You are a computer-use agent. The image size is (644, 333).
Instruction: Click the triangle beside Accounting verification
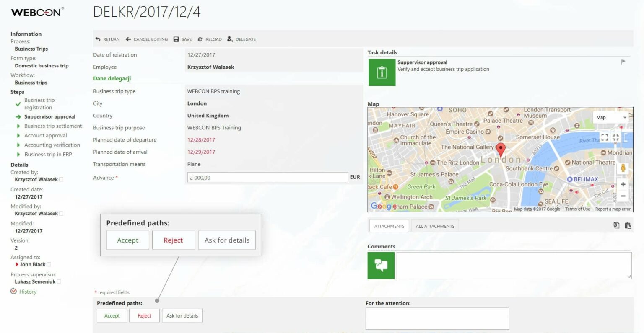(18, 145)
